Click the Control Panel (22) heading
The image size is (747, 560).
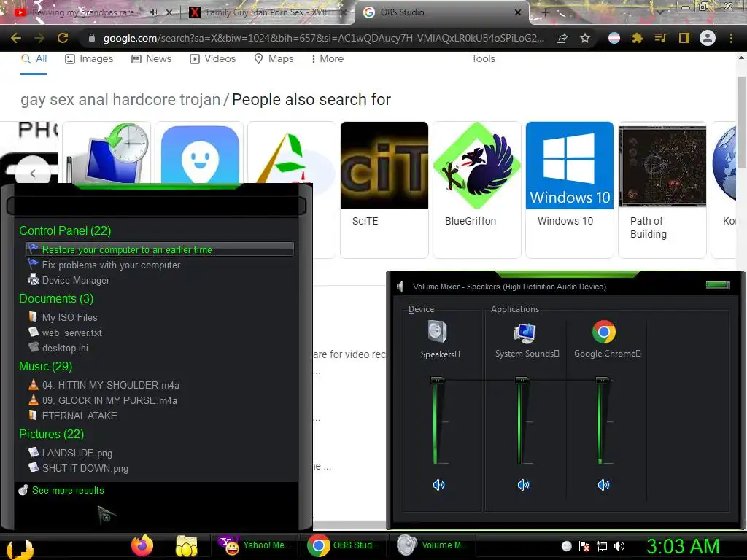(65, 230)
